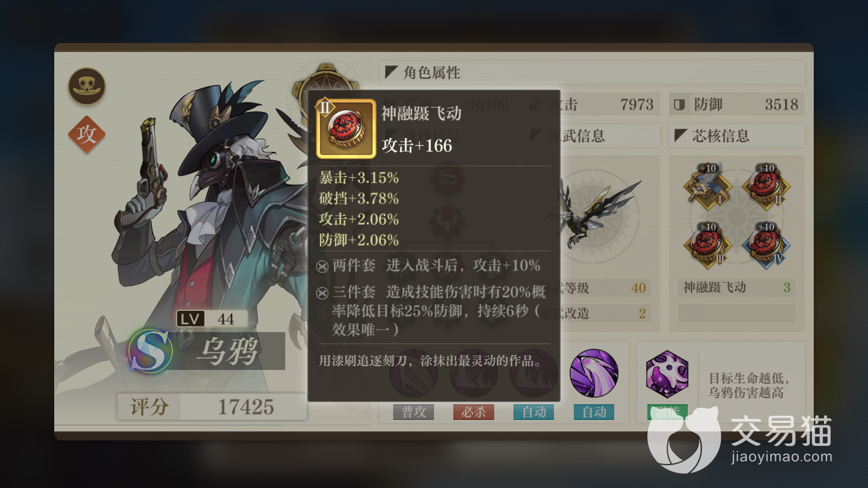
Task: Select core slot I gun icon
Action: 707,184
